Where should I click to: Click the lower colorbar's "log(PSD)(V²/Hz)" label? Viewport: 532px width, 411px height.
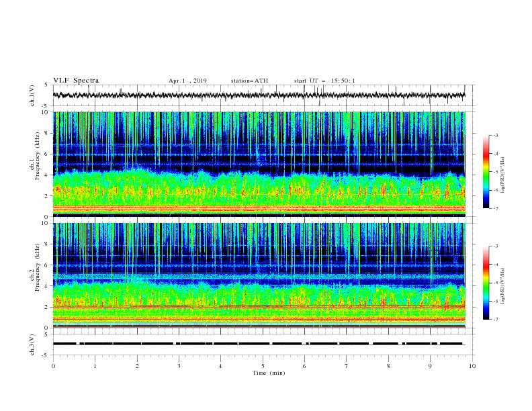pyautogui.click(x=503, y=285)
